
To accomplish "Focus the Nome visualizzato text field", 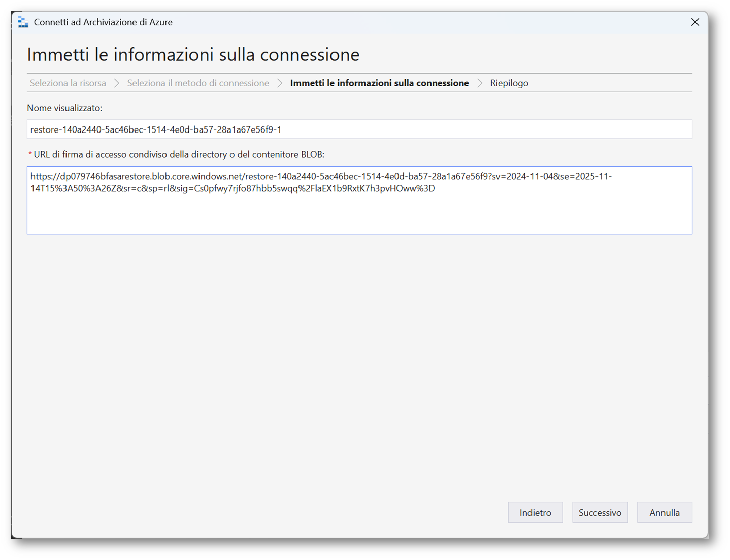I will point(359,129).
